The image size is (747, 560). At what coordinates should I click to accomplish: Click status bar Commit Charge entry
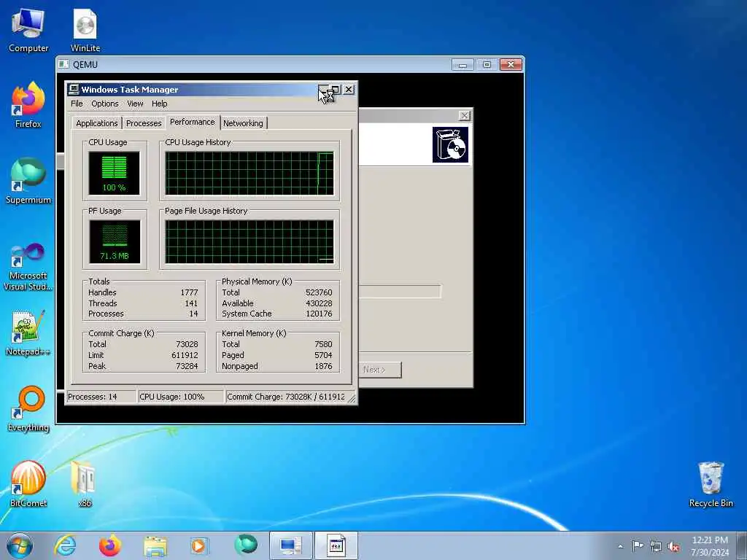click(286, 397)
